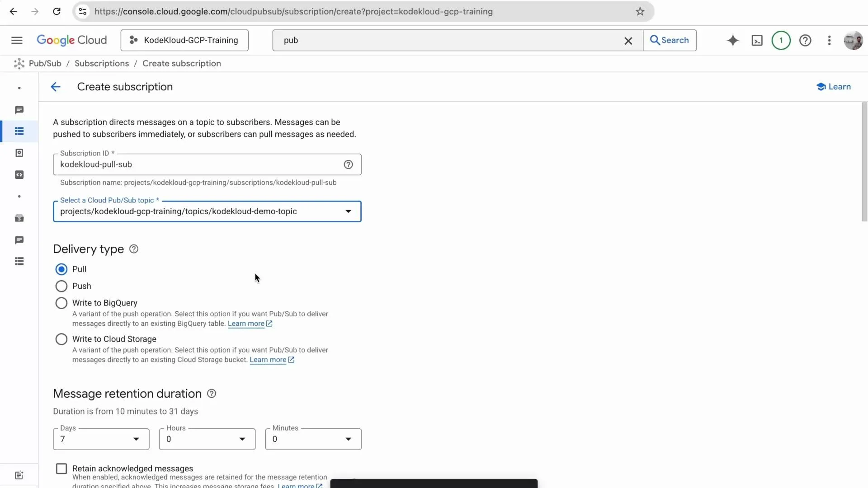Open Cloud Storage Learn more link
This screenshot has height=488, width=868.
pos(272,360)
